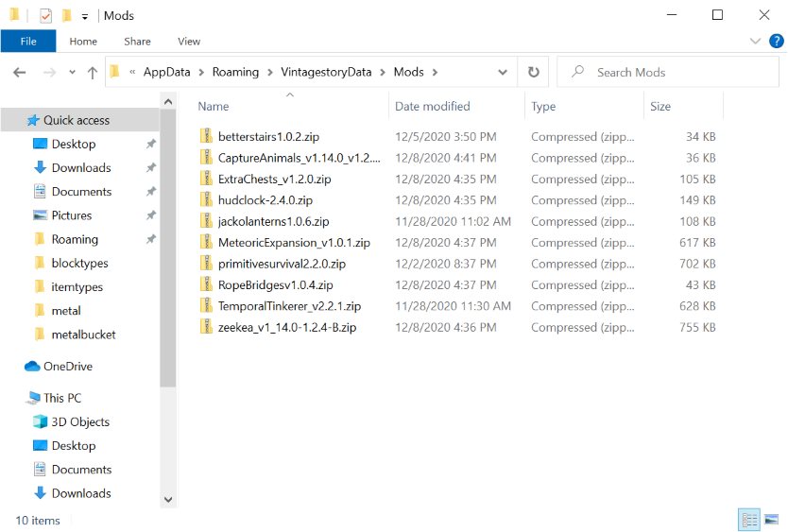Switch to the View ribbon tab
Screen dimensions: 788x532
[189, 41]
